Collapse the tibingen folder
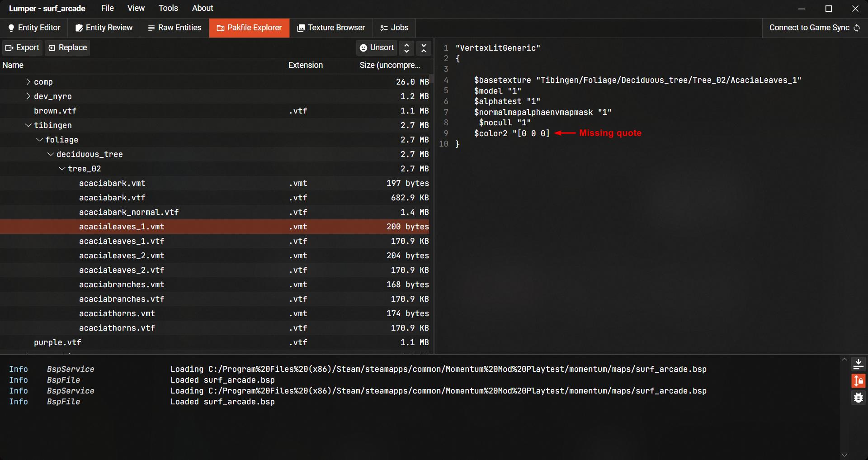868x460 pixels. coord(28,125)
